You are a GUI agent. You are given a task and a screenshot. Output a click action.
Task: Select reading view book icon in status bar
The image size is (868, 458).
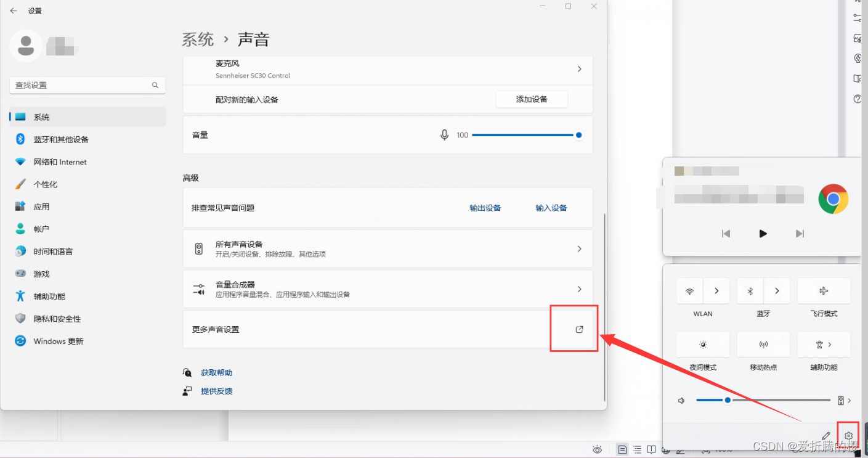point(652,449)
